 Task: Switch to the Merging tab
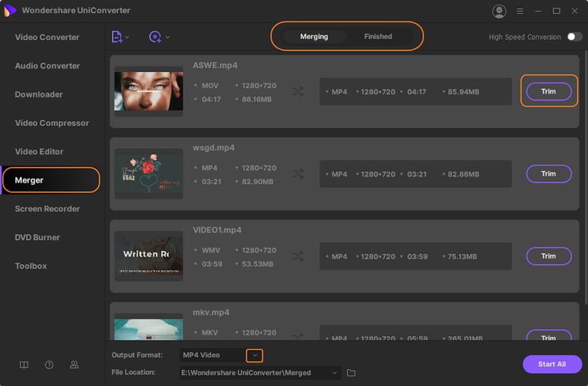pos(314,36)
